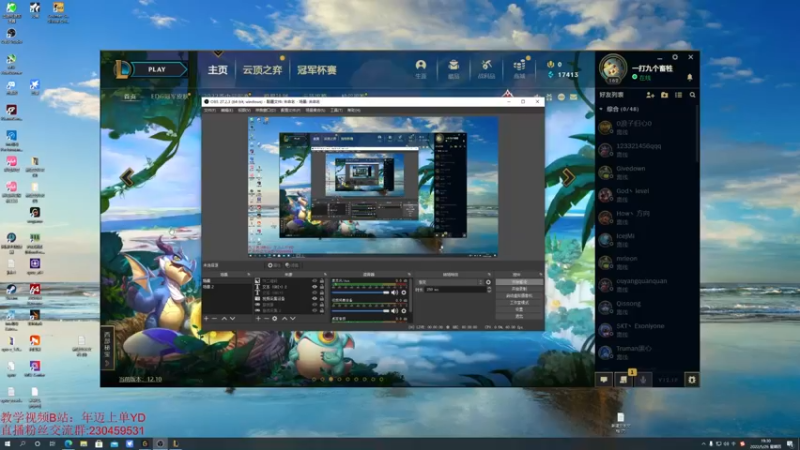Image resolution: width=800 pixels, height=450 pixels.
Task: Click the bug report icon below friends list
Action: click(692, 380)
